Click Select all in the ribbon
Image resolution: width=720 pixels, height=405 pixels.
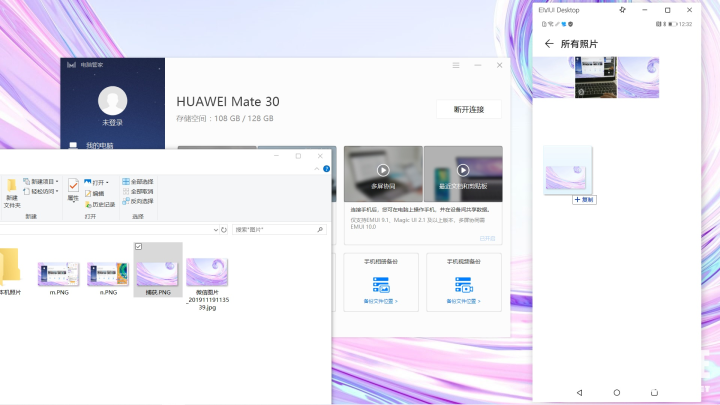138,182
